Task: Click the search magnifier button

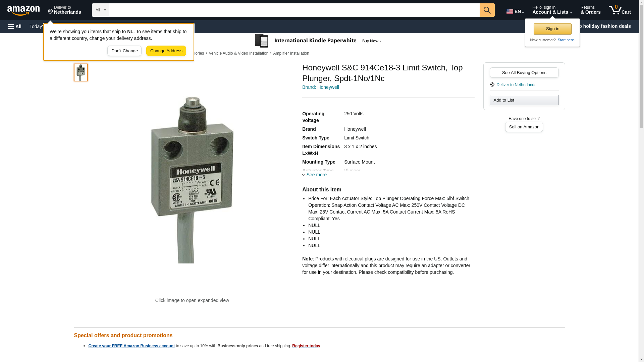Action: point(487,10)
